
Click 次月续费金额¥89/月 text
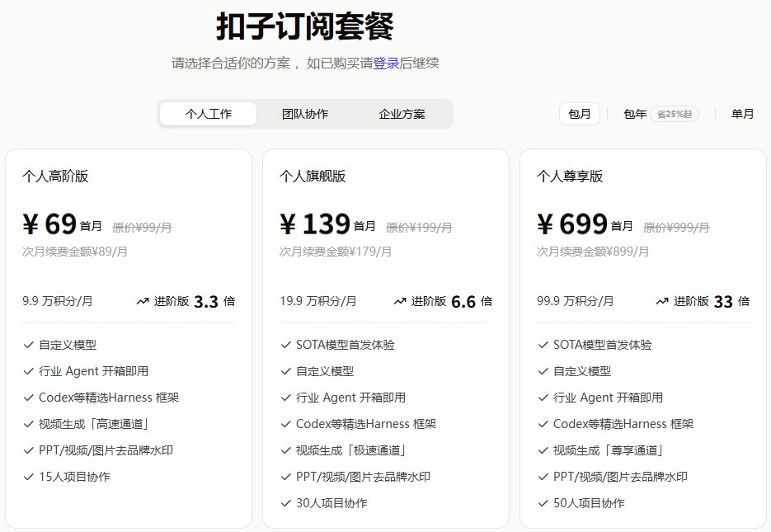pos(75,252)
